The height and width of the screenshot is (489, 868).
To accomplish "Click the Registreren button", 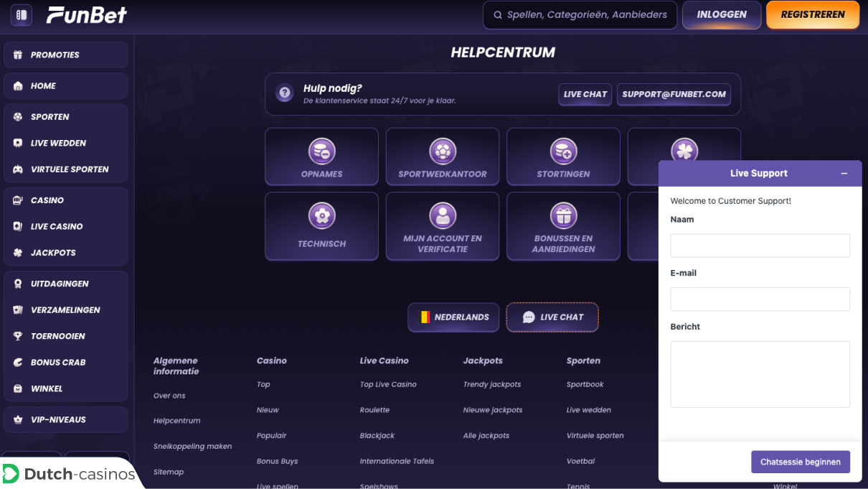I will tap(813, 14).
